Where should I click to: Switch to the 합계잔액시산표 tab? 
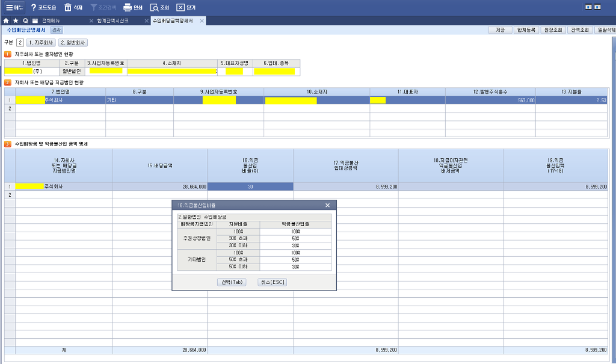pos(112,21)
